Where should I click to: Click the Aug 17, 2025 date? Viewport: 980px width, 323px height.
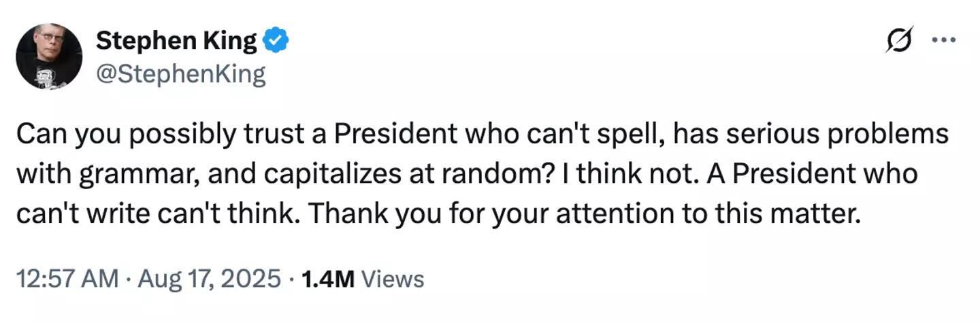point(209,279)
